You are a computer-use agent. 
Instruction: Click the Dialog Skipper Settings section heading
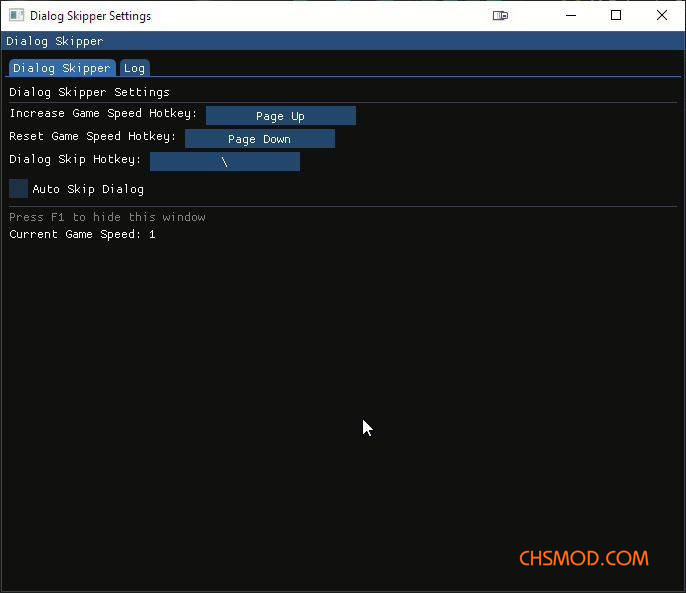click(89, 92)
